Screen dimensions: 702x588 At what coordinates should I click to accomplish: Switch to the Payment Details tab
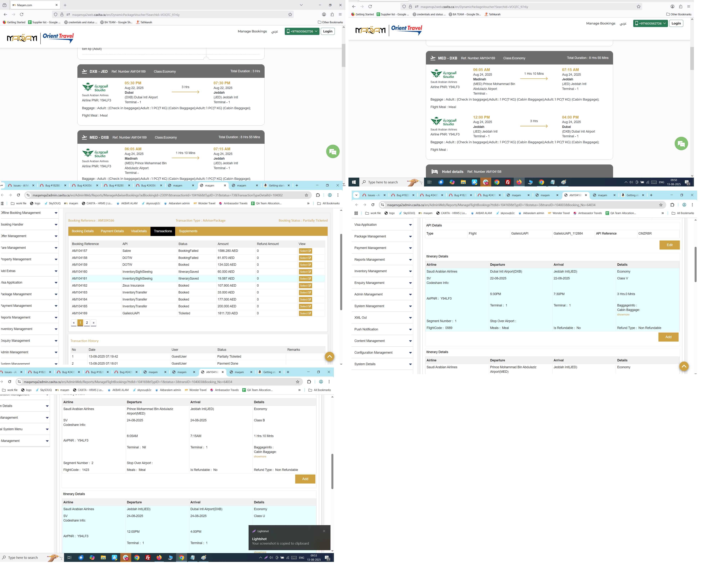[x=112, y=231]
